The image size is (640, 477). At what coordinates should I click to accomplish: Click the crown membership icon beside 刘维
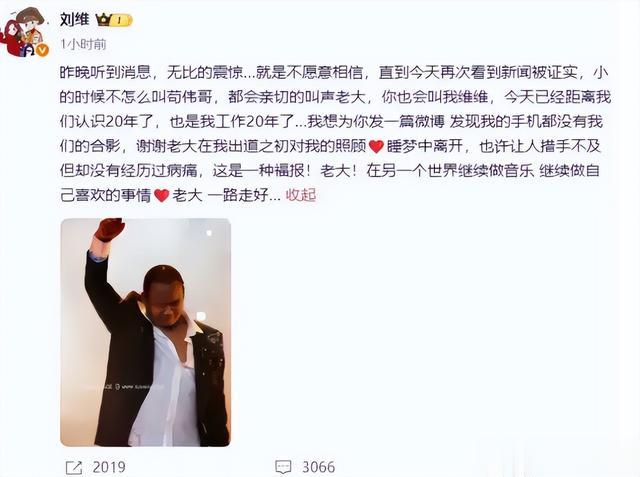[103, 20]
